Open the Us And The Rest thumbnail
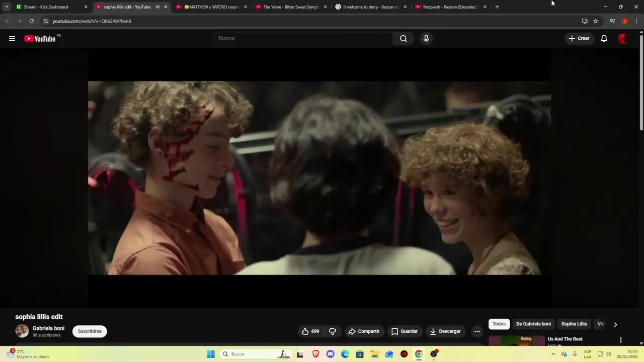Viewport: 644px width, 362px height. tap(516, 340)
